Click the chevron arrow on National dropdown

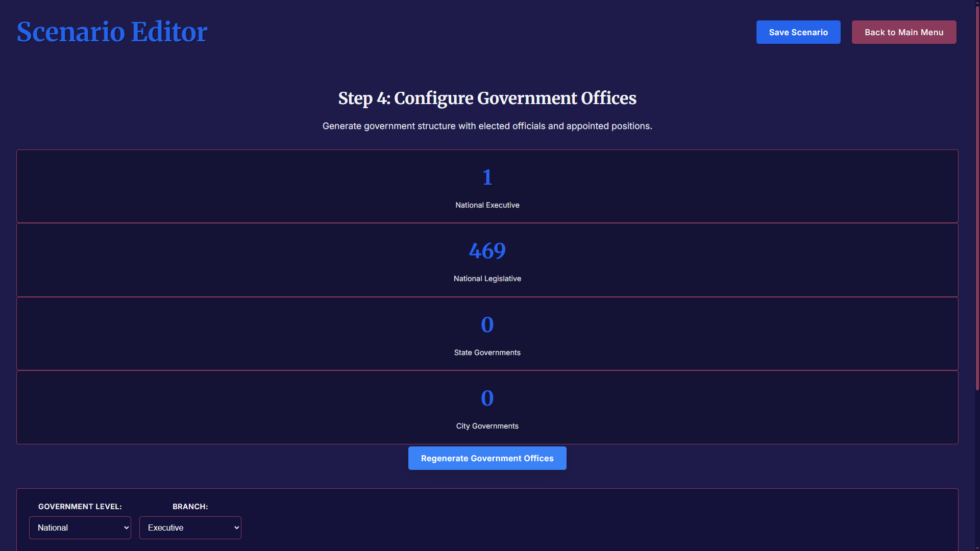(x=126, y=528)
